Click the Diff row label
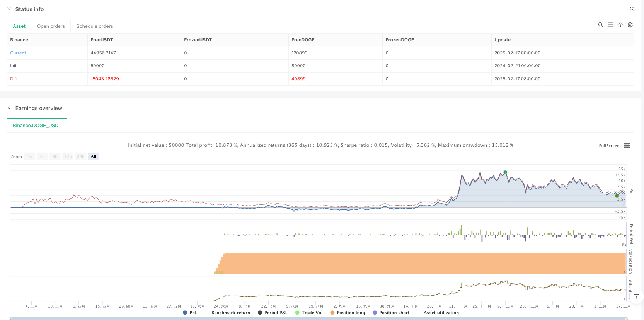This screenshot has height=320, width=644. pyautogui.click(x=14, y=79)
